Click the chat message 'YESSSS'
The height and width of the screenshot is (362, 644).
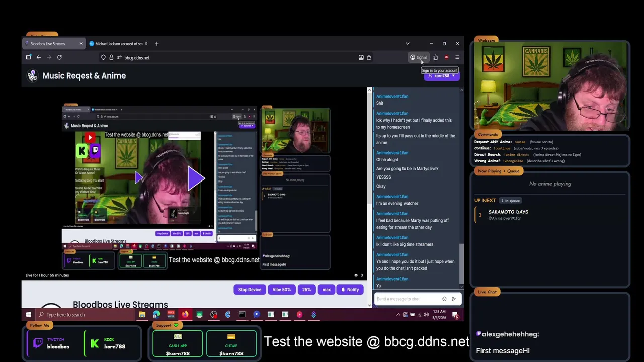383,177
